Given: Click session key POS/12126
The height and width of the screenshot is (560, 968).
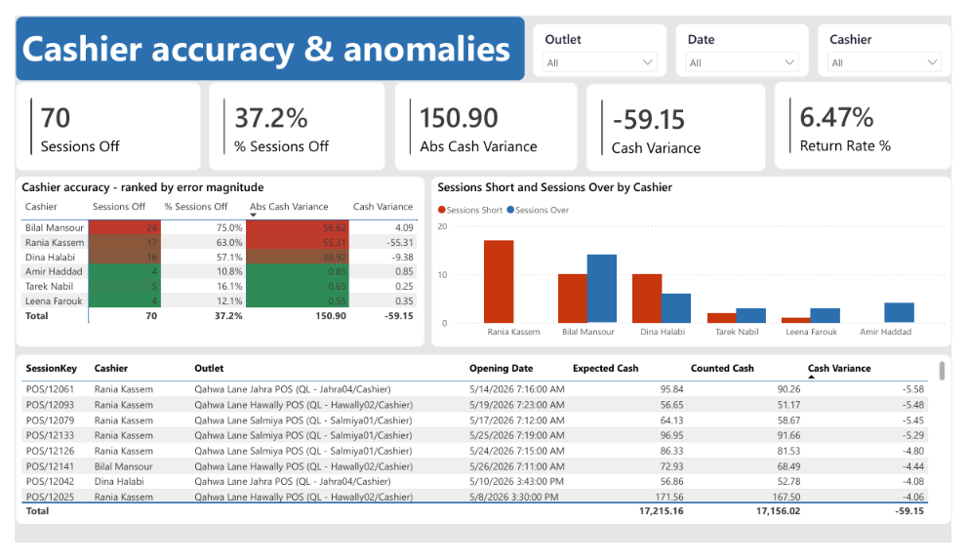Looking at the screenshot, I should (50, 452).
